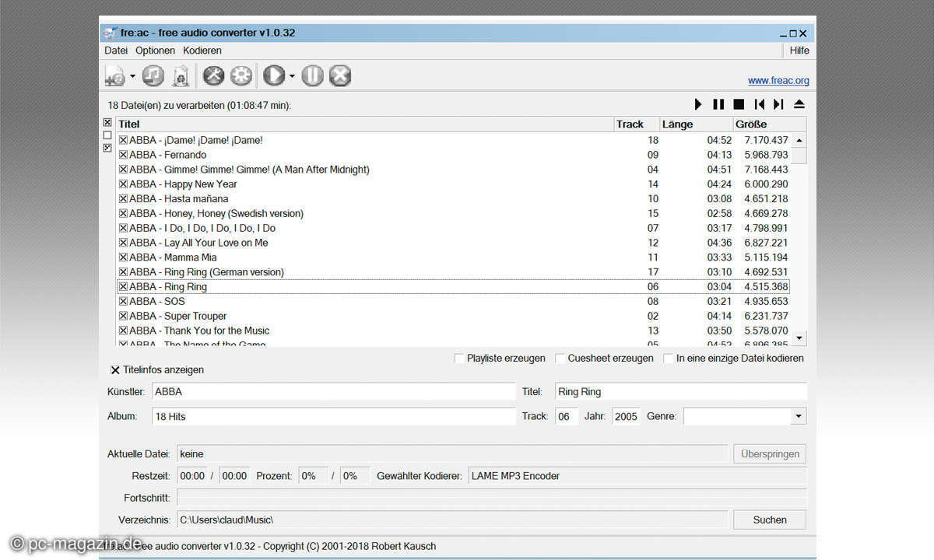The height and width of the screenshot is (560, 934).
Task: Click the joblist scrollbar down arrow
Action: [799, 338]
